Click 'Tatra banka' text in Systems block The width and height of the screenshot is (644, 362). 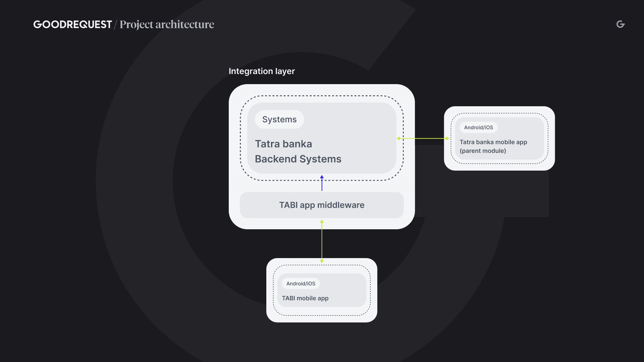click(x=283, y=144)
